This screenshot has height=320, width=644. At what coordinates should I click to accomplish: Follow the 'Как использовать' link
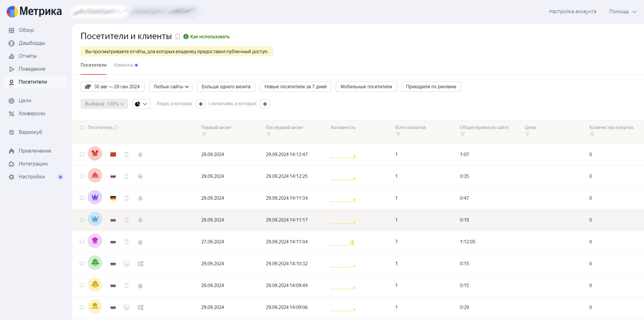209,37
